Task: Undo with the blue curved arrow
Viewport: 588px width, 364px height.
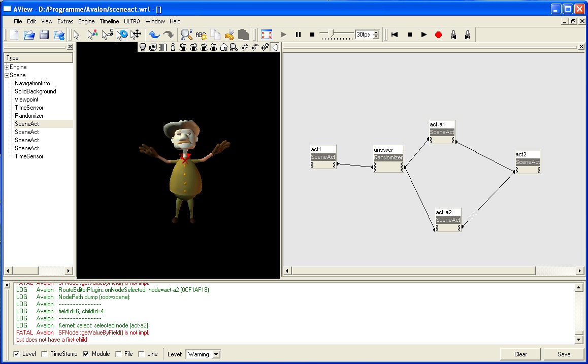Action: coord(154,35)
